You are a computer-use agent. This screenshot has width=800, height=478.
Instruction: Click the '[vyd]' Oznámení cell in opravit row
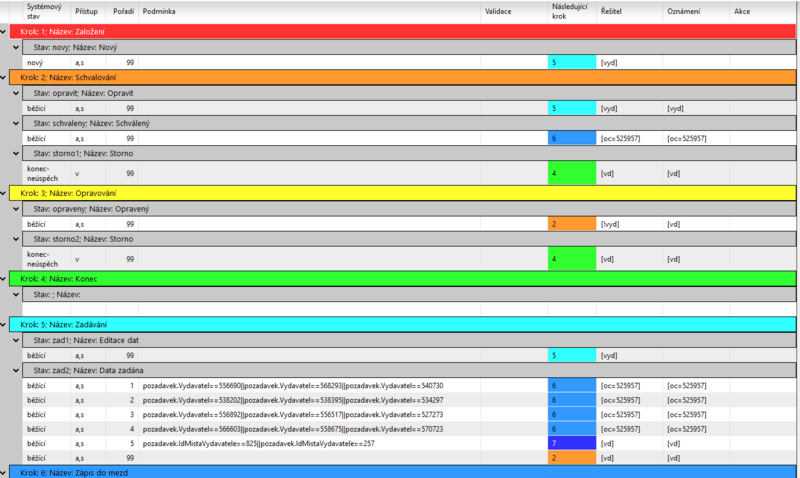tap(696, 108)
